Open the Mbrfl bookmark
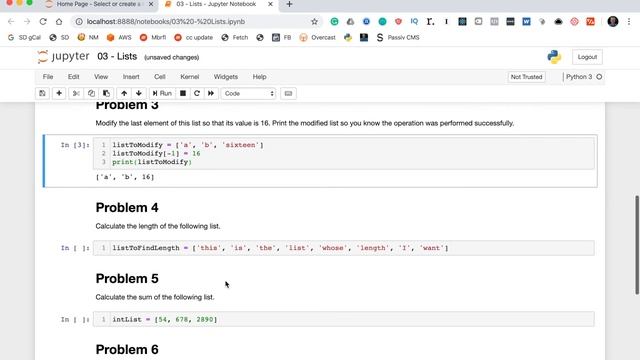The height and width of the screenshot is (360, 640). (x=153, y=38)
